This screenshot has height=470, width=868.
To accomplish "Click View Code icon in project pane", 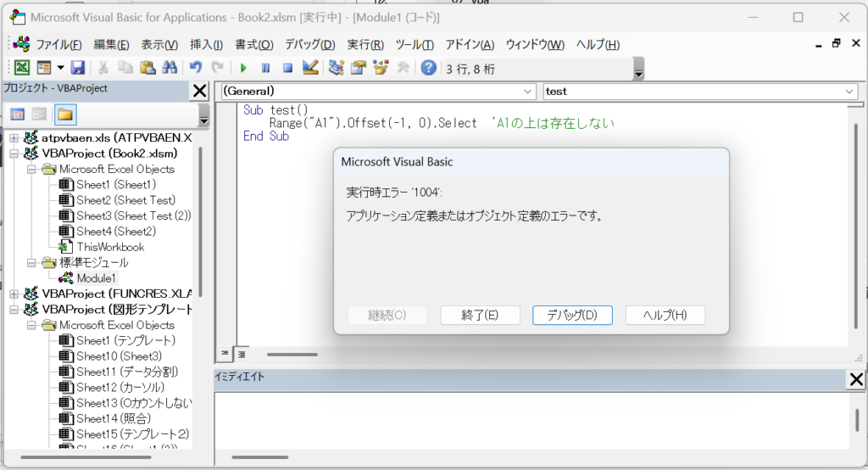I will 18,115.
